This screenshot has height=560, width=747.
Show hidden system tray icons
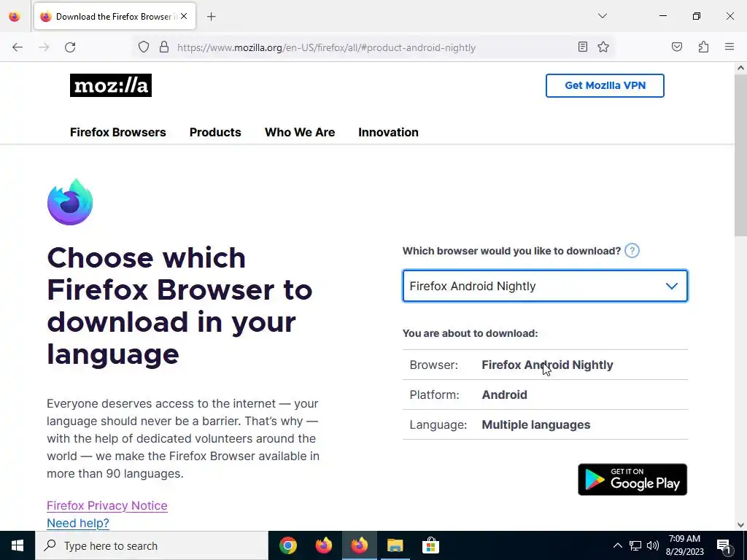(x=617, y=545)
